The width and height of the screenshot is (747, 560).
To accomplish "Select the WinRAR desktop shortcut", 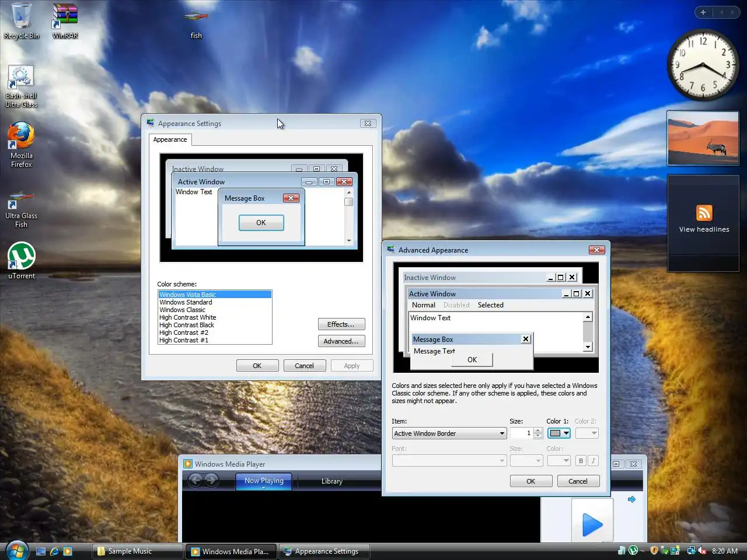I will 65,21.
